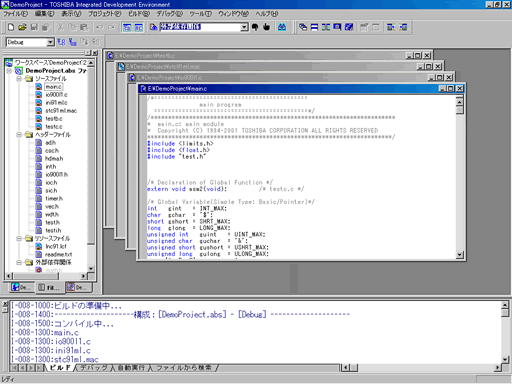Open the 表示 menu
Screen dimensions: 512x384
[x=71, y=14]
